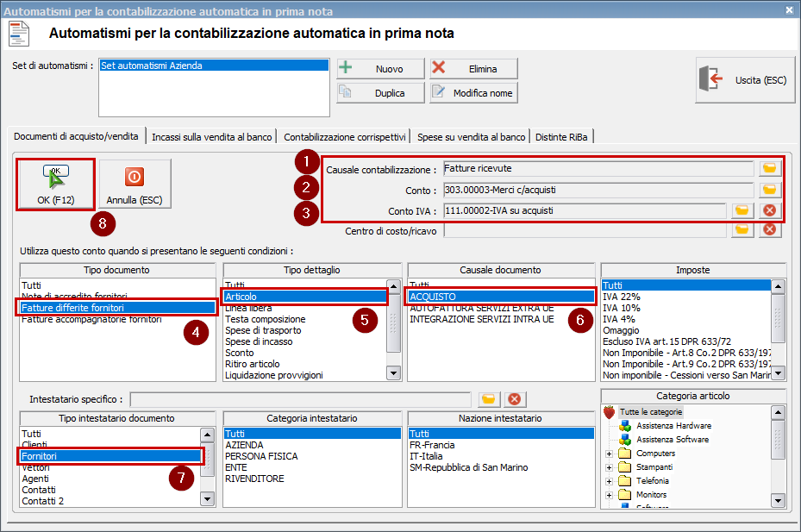The height and width of the screenshot is (532, 801).
Task: Click the Conto IVA field
Action: 585,210
